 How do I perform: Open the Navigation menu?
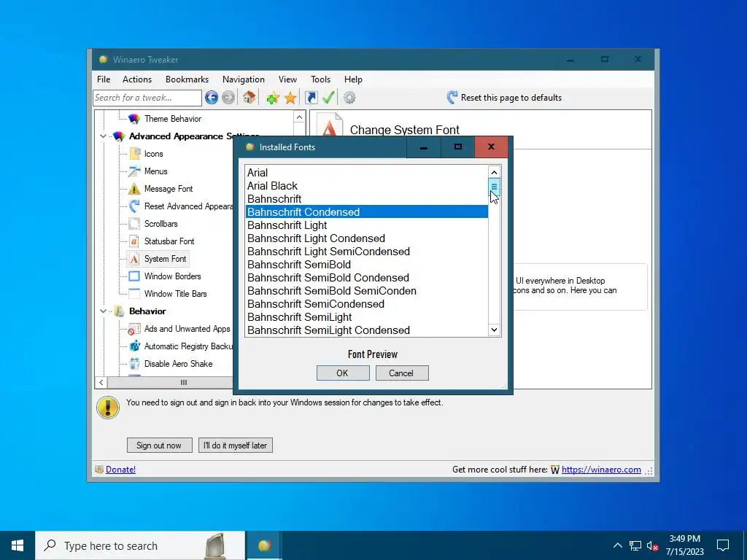point(244,79)
